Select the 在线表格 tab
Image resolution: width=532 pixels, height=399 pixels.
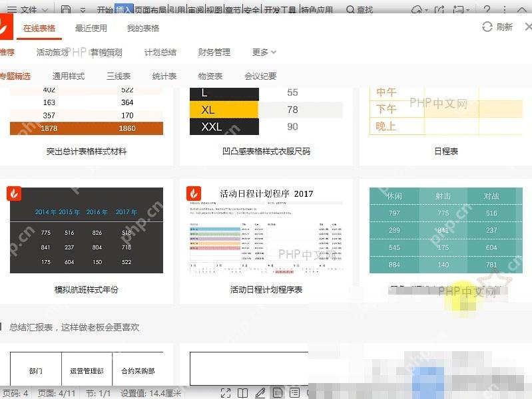pos(39,28)
